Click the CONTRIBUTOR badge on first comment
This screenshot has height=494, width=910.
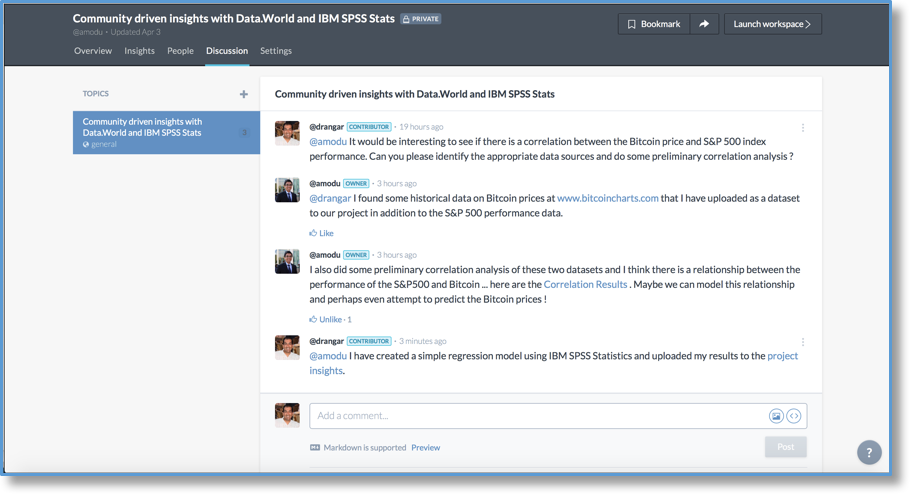point(369,127)
